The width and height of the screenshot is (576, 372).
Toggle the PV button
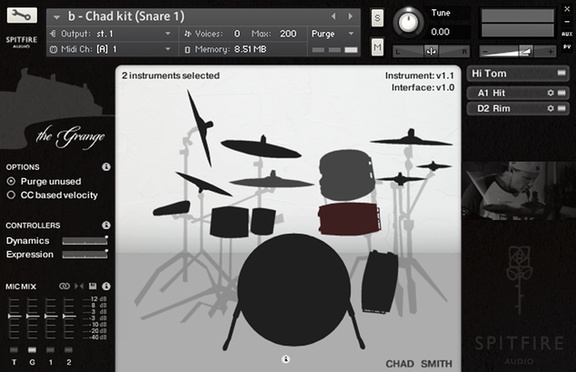567,47
